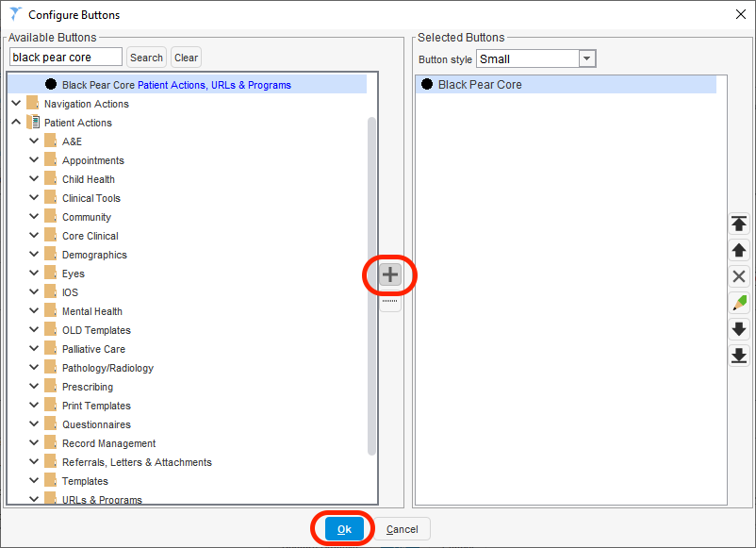Screen dimensions: 756x548
Task: Click the Available Buttons vertical scrollbar
Action: [371, 286]
